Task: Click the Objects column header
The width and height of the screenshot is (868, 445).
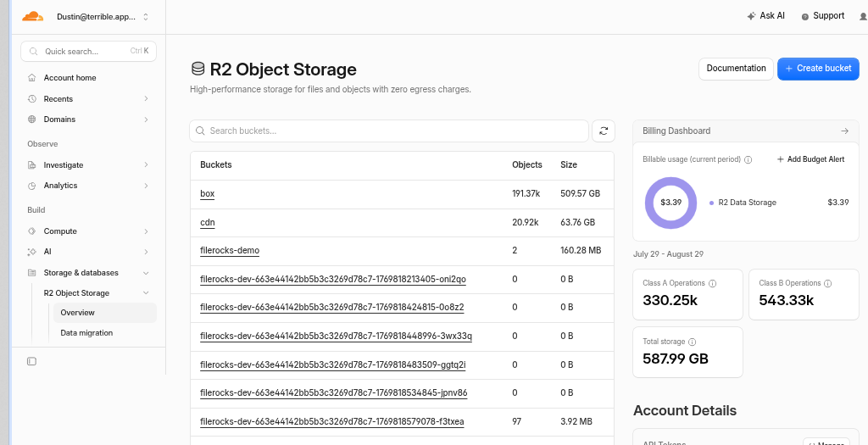Action: [527, 165]
